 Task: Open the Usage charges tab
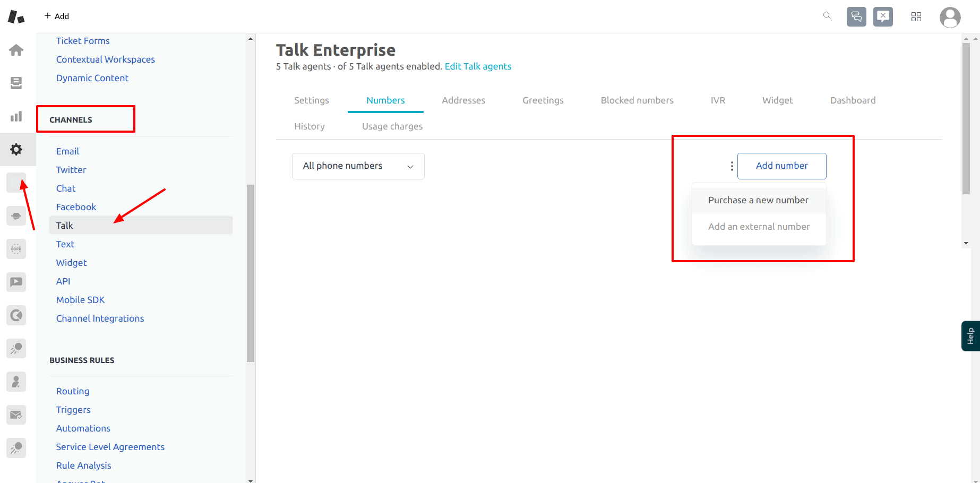coord(392,126)
